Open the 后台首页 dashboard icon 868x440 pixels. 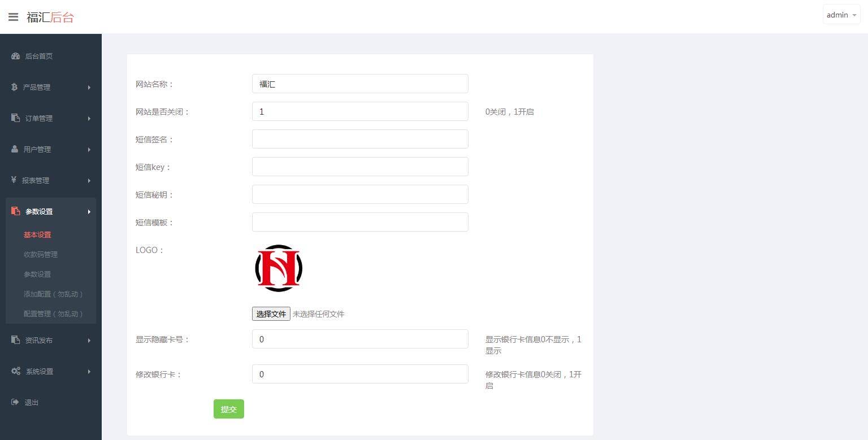(15, 56)
